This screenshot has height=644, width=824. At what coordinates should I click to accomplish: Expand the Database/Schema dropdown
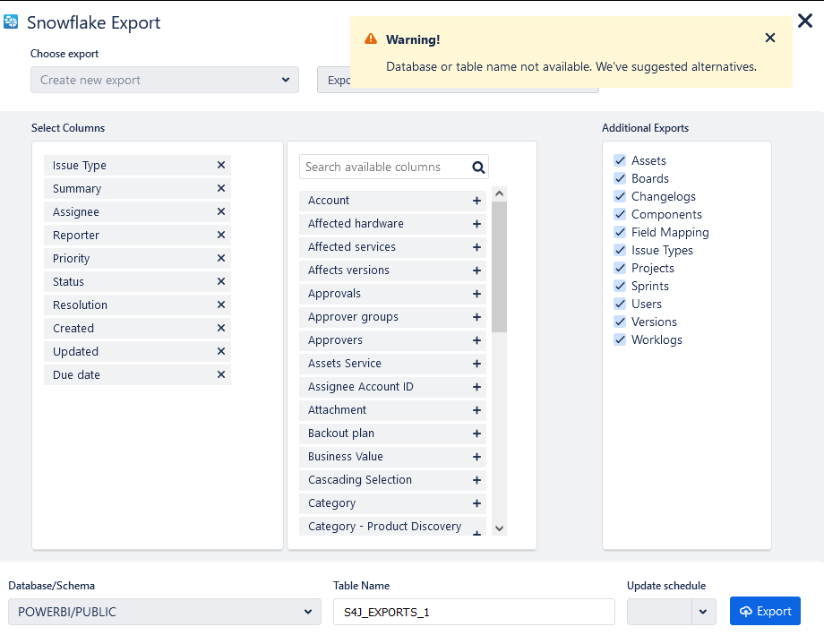point(165,612)
